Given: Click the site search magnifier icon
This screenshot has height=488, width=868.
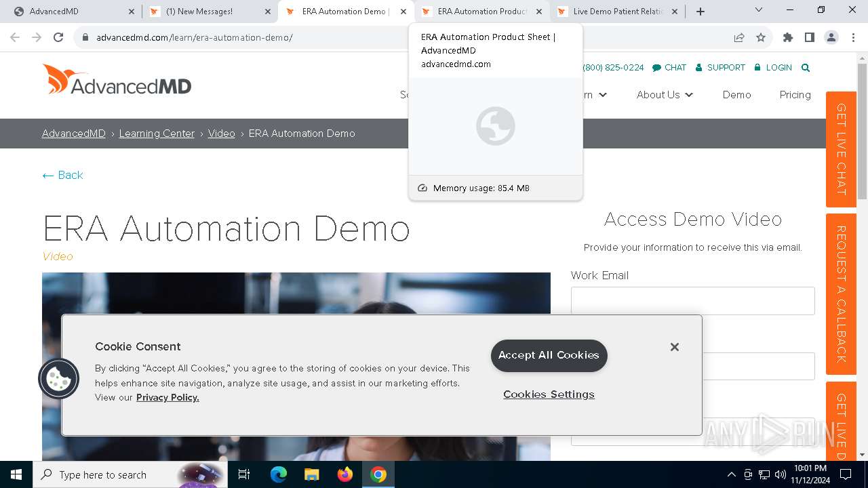Looking at the screenshot, I should (x=806, y=67).
